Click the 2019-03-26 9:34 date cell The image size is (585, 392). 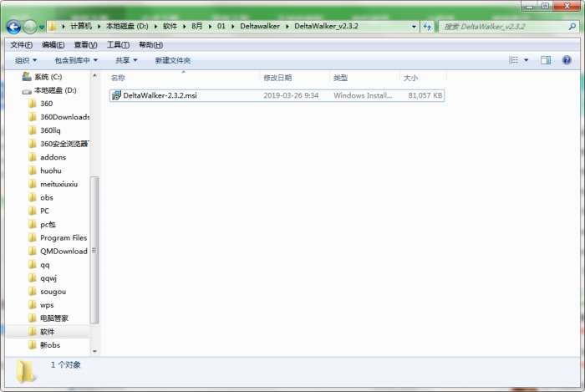[x=291, y=95]
